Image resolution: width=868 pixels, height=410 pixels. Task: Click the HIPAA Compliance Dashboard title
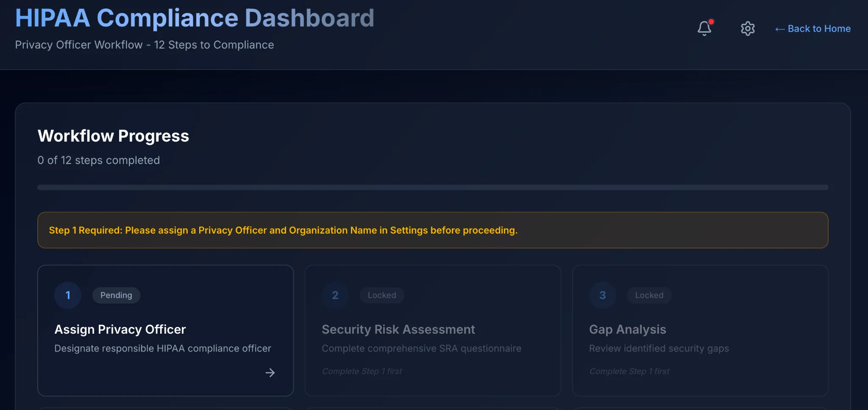pos(195,18)
